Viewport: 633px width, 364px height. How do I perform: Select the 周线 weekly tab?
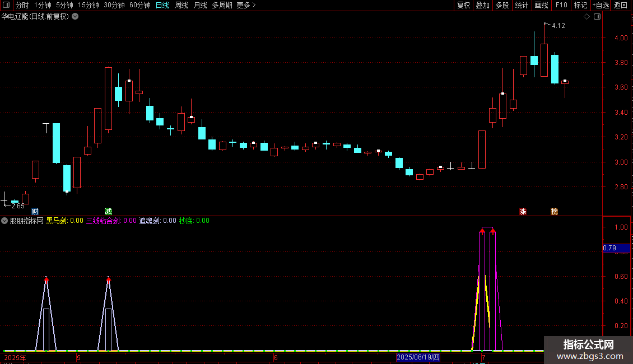pos(181,5)
